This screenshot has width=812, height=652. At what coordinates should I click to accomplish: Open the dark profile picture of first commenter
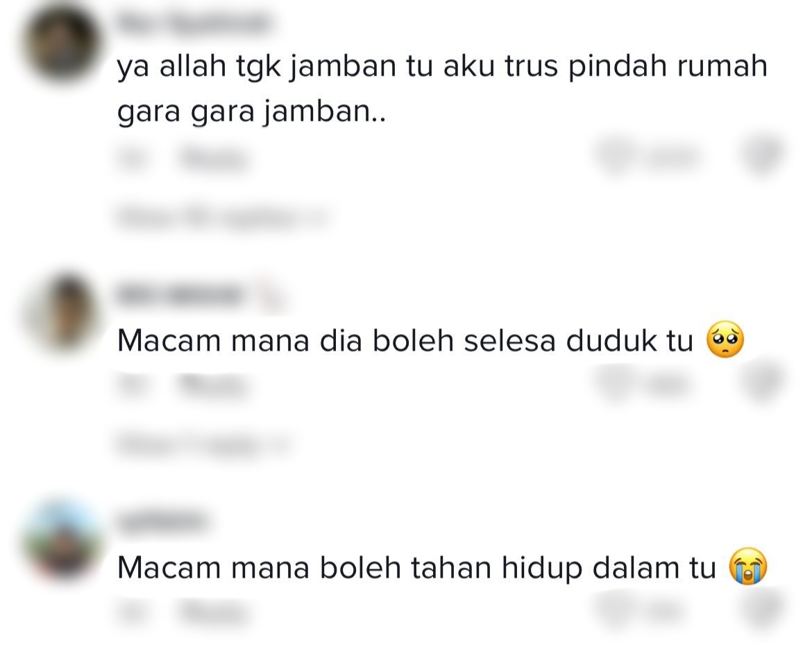[x=62, y=42]
